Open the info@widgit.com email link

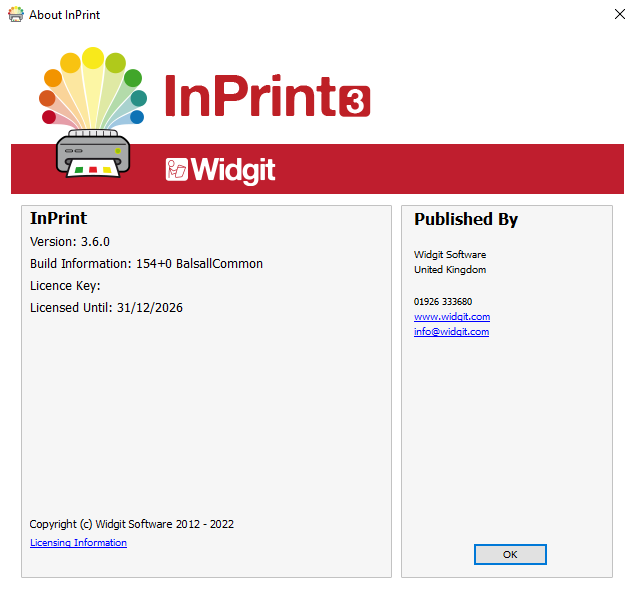[x=451, y=331]
